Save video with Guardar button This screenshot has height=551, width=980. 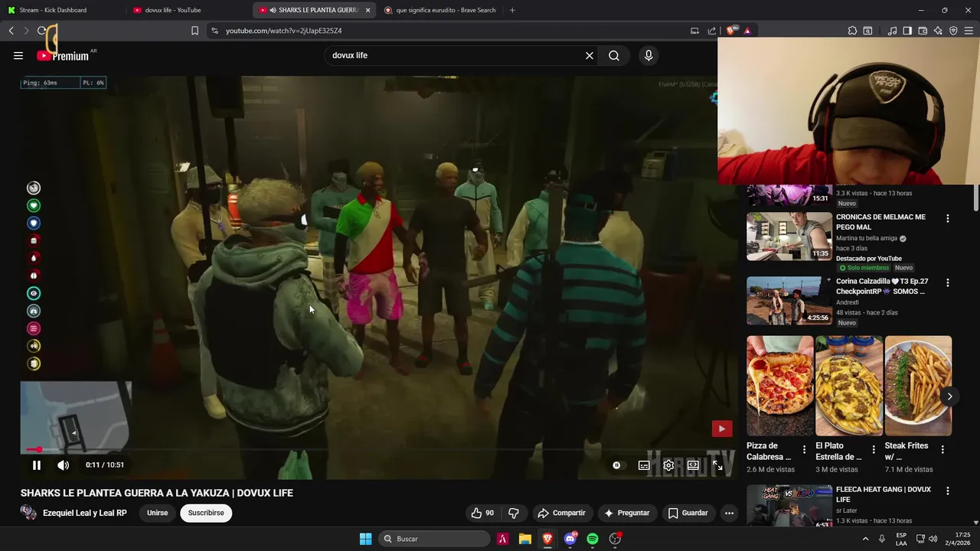click(688, 513)
